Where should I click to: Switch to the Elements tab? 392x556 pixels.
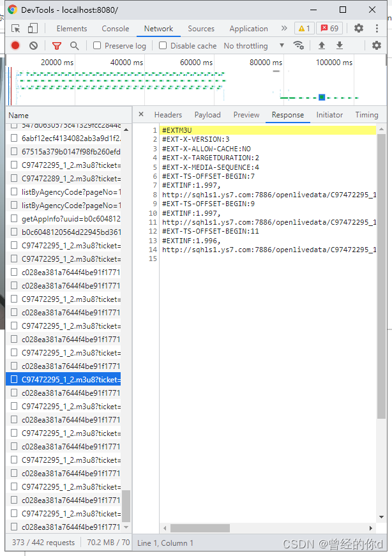(x=72, y=29)
